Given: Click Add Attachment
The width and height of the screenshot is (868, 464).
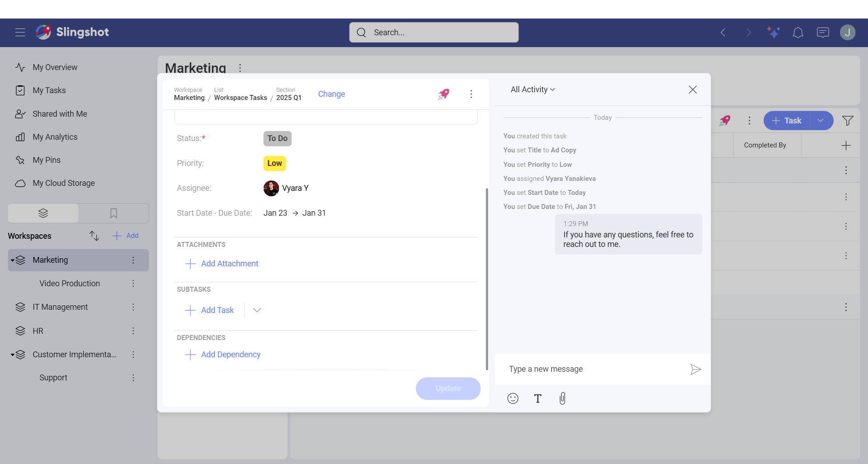Looking at the screenshot, I should pos(222,264).
